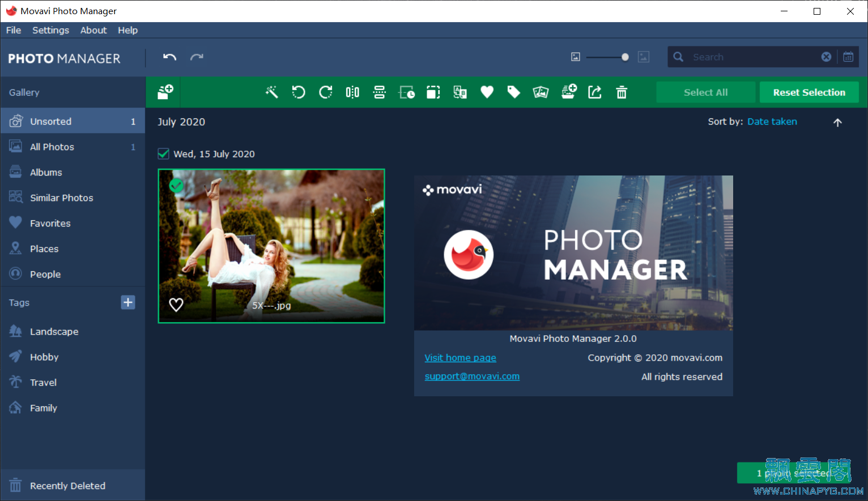Click Visit home page link
Viewport: 868px width, 501px height.
460,358
